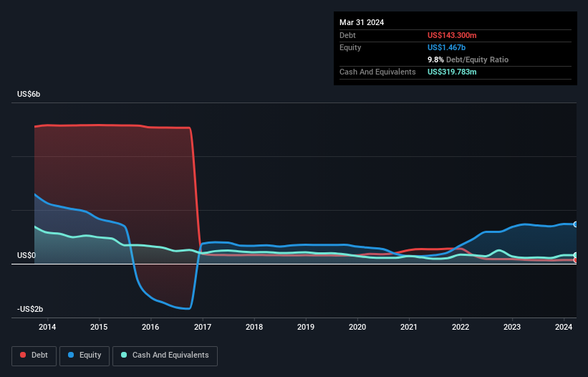Click the 2022 x-axis label
The image size is (588, 377).
coord(461,327)
